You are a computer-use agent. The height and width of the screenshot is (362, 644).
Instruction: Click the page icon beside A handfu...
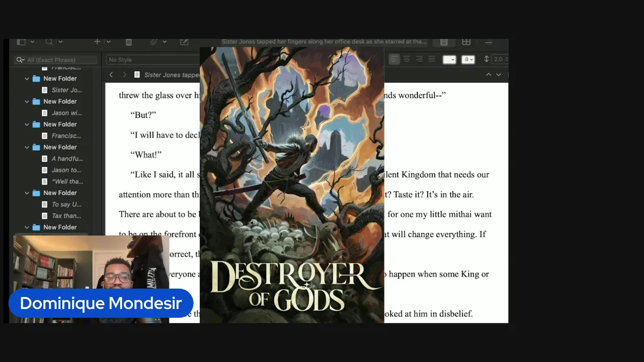pyautogui.click(x=45, y=159)
